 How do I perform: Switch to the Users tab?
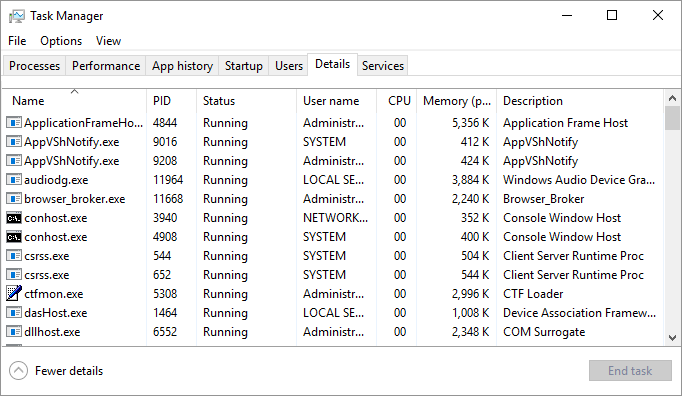288,66
